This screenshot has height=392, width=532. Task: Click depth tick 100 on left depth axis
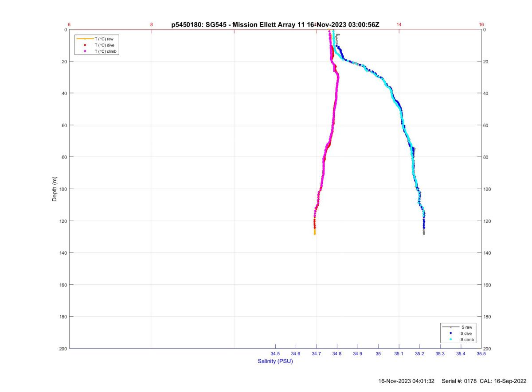(x=63, y=189)
